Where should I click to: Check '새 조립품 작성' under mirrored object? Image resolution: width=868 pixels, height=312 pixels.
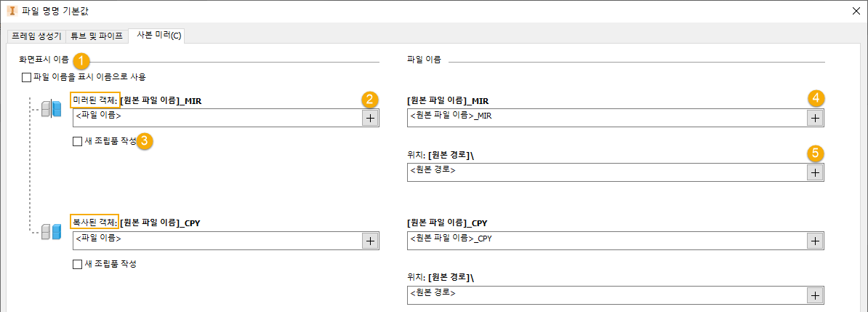(x=78, y=143)
